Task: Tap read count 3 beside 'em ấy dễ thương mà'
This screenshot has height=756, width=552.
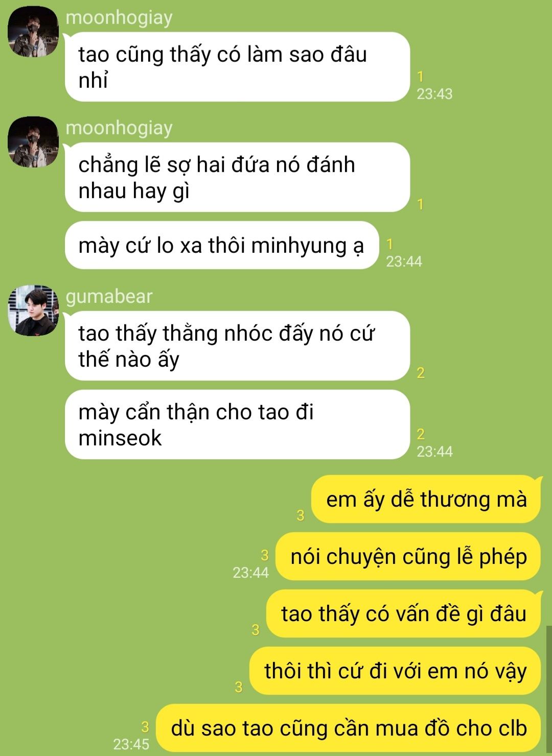Action: pos(301,515)
